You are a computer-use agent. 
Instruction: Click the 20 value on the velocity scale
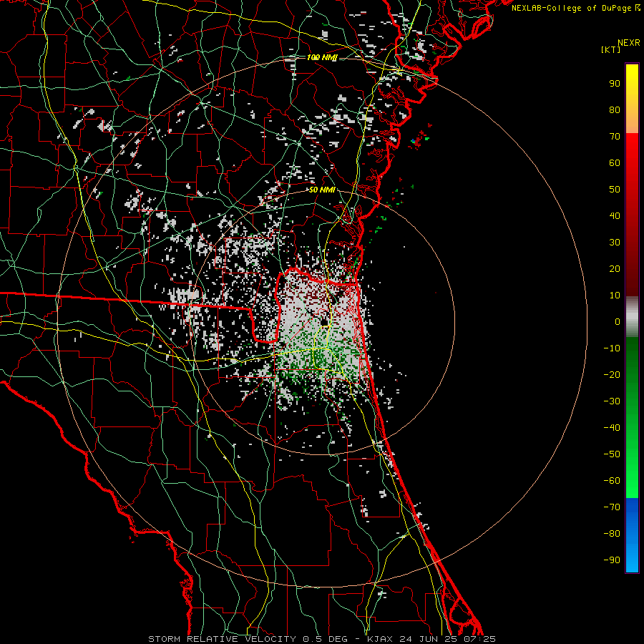coord(615,269)
